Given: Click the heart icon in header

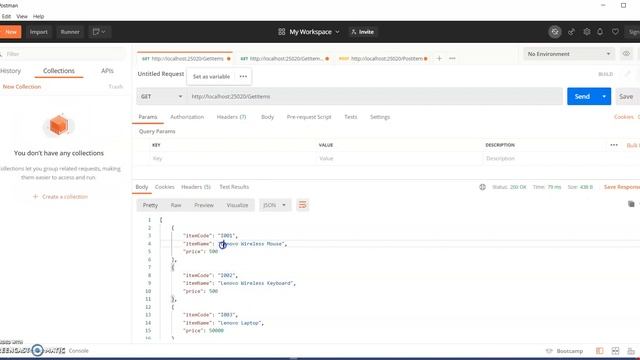Looking at the screenshot, I should (x=615, y=32).
